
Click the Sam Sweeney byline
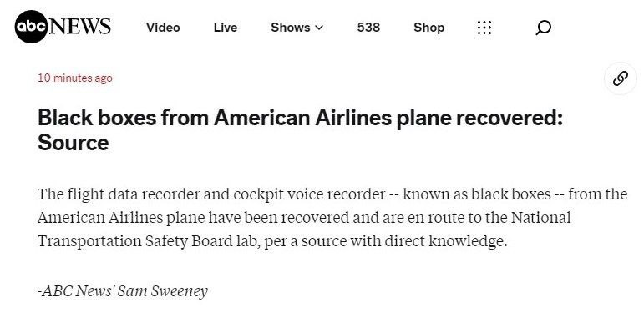point(123,291)
